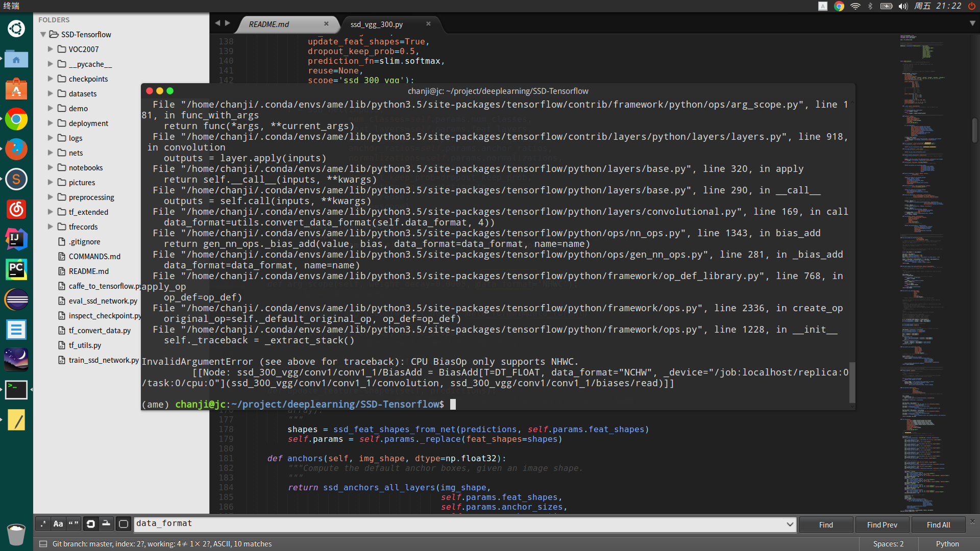The height and width of the screenshot is (551, 980).
Task: Expand the checkpoints folder in the sidebar
Action: tap(50, 79)
